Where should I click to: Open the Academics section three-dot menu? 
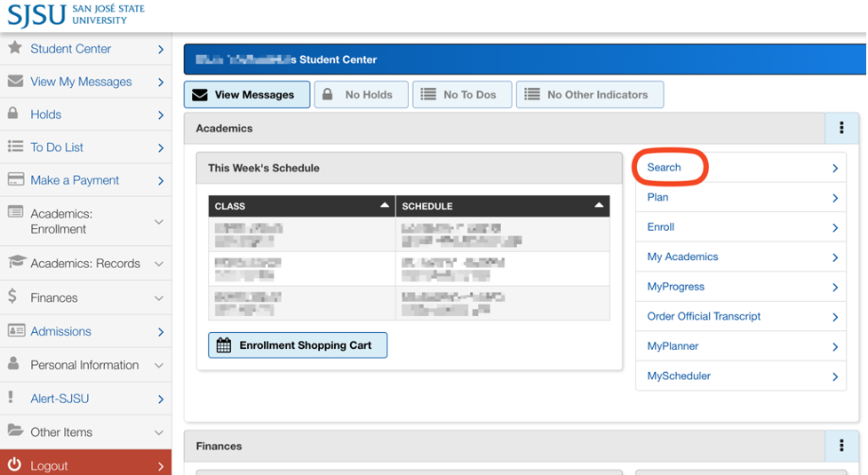tap(841, 128)
